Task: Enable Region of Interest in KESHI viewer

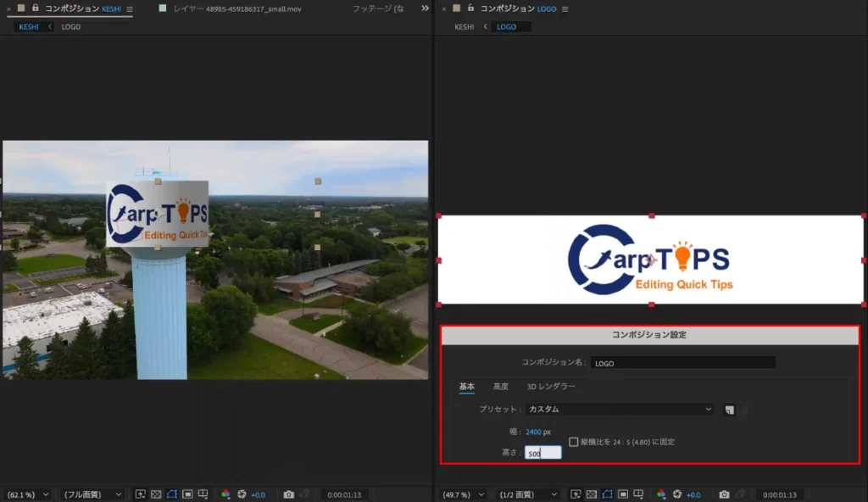Action: [187, 494]
